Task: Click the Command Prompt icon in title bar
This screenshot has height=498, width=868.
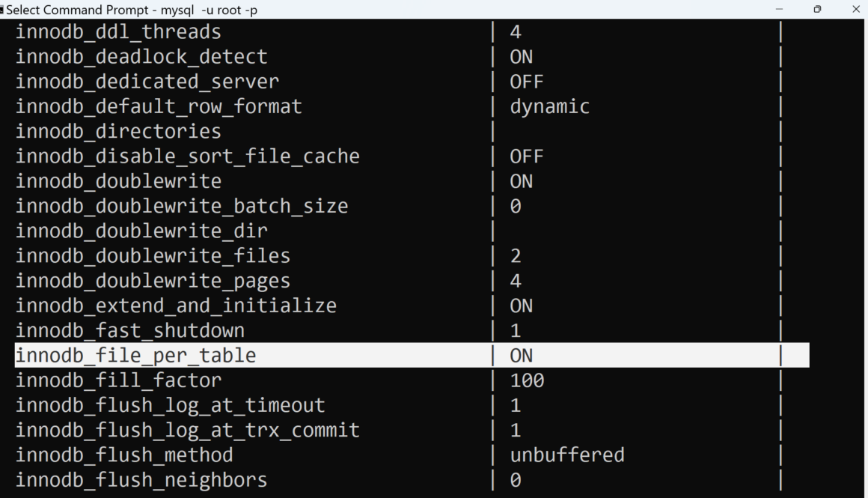Action: 2,10
